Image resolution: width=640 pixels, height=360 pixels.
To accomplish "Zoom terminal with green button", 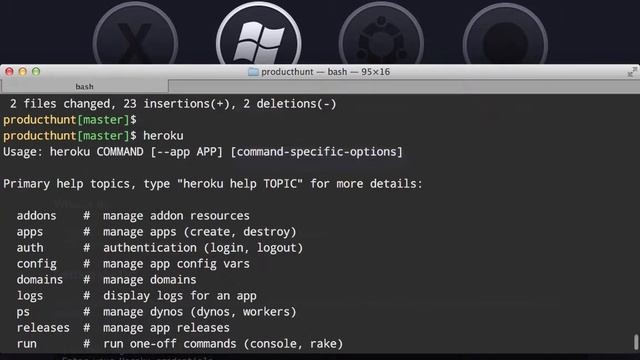I will click(x=36, y=72).
